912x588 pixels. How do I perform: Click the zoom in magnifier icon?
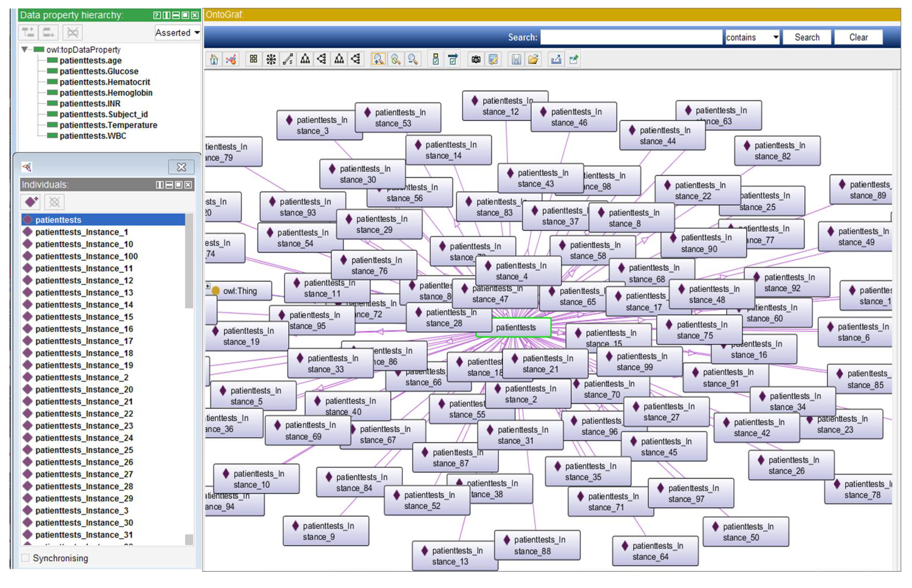click(x=378, y=59)
